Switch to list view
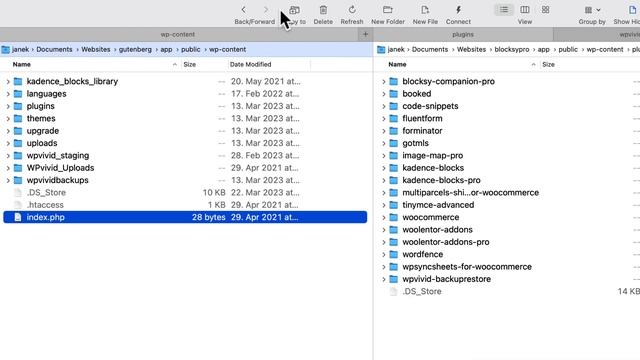Screen dimensions: 640x360 (504, 10)
